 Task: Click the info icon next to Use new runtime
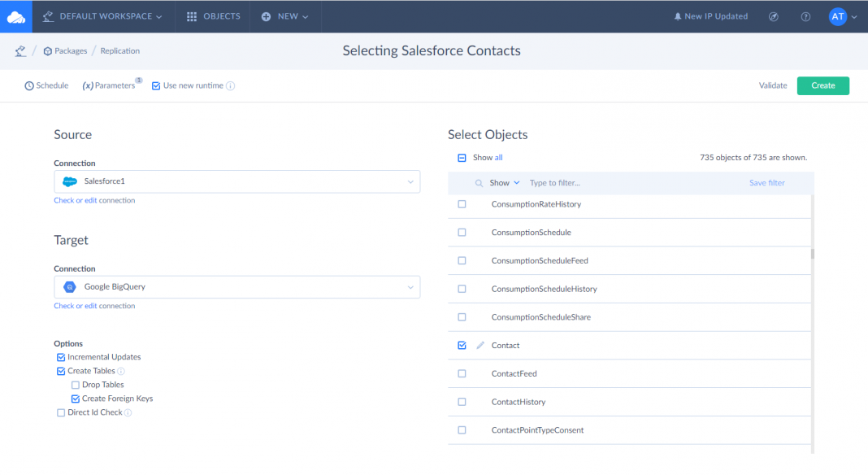coord(231,86)
